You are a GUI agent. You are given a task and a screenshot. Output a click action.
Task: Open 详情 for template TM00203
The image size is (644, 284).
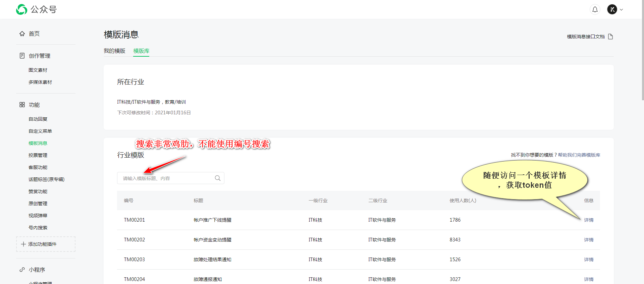pos(588,260)
